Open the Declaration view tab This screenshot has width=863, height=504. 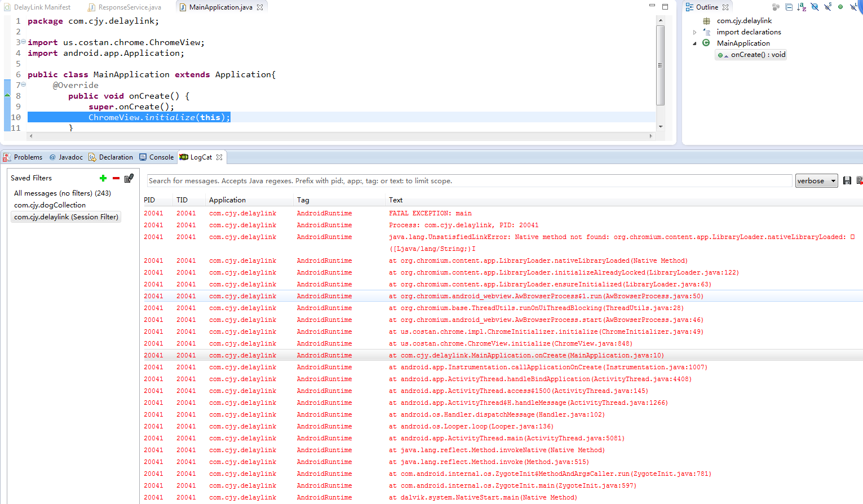[x=110, y=157]
